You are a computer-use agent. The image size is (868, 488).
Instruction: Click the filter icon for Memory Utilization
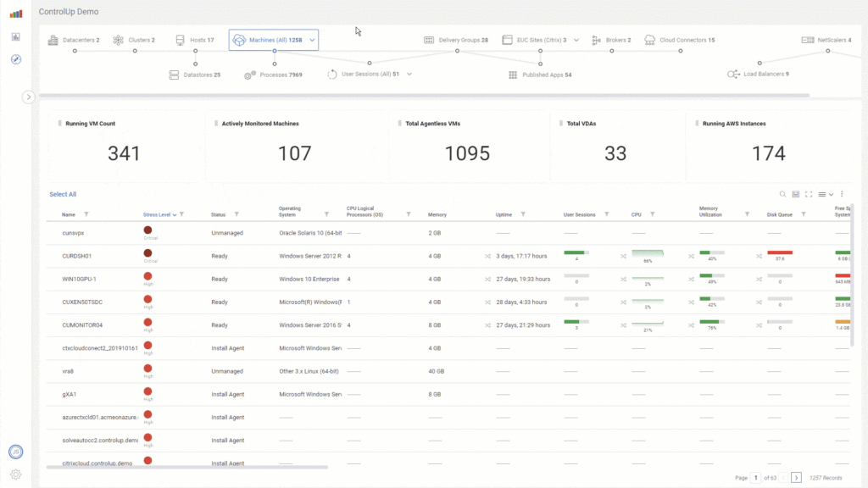747,214
